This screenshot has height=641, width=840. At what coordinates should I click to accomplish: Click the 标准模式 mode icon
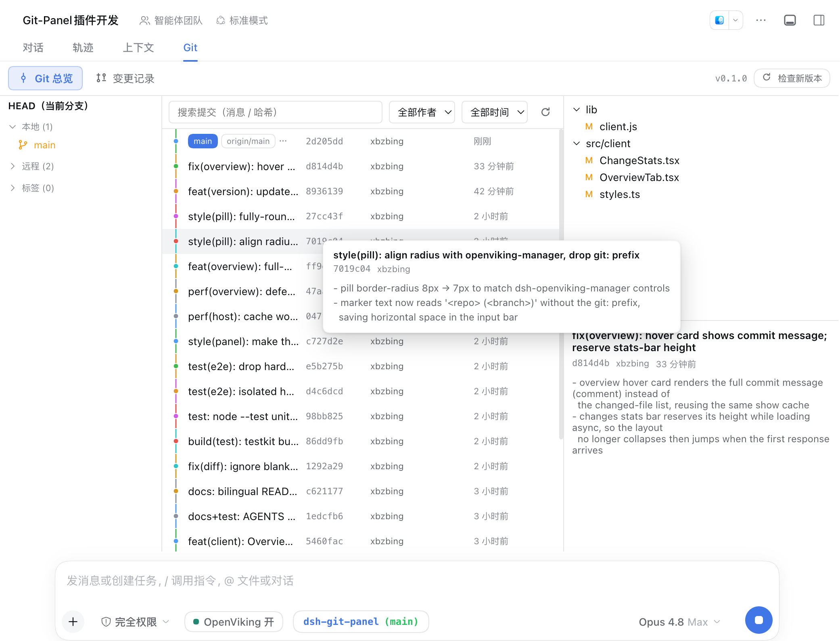(x=221, y=21)
